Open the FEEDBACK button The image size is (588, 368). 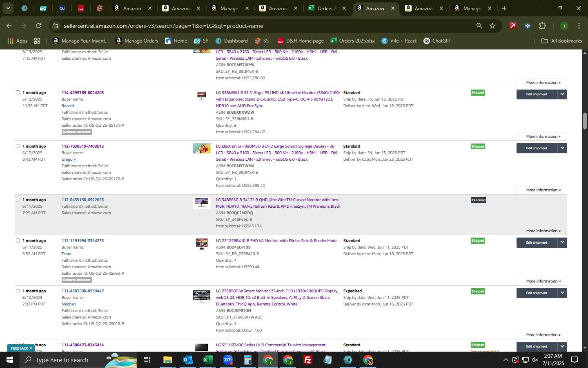point(19,348)
